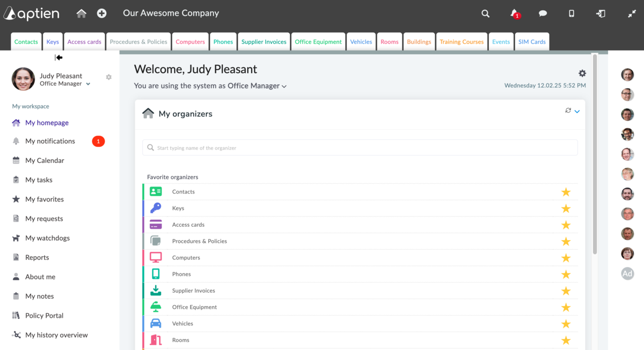Image resolution: width=644 pixels, height=350 pixels.
Task: Open the search magnifier in header
Action: (485, 14)
